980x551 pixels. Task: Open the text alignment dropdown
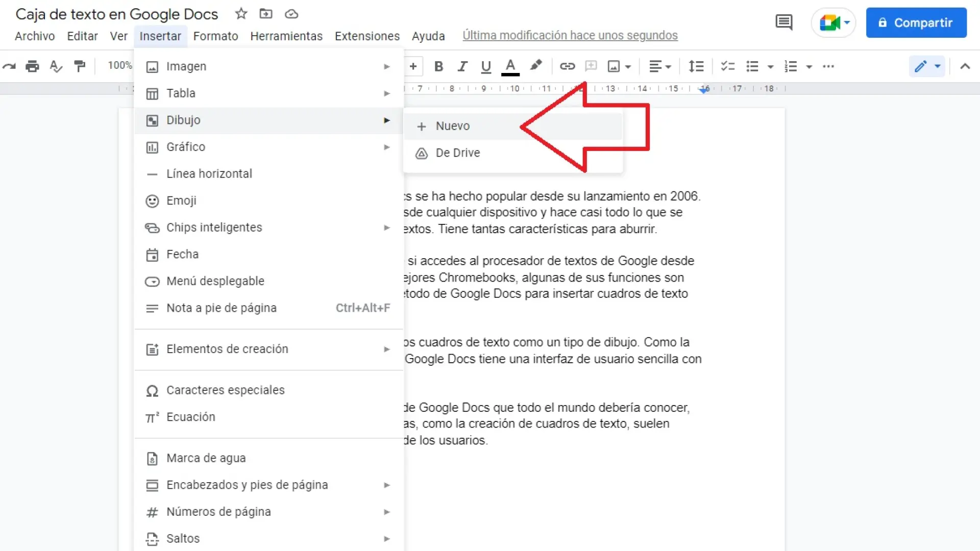[659, 66]
